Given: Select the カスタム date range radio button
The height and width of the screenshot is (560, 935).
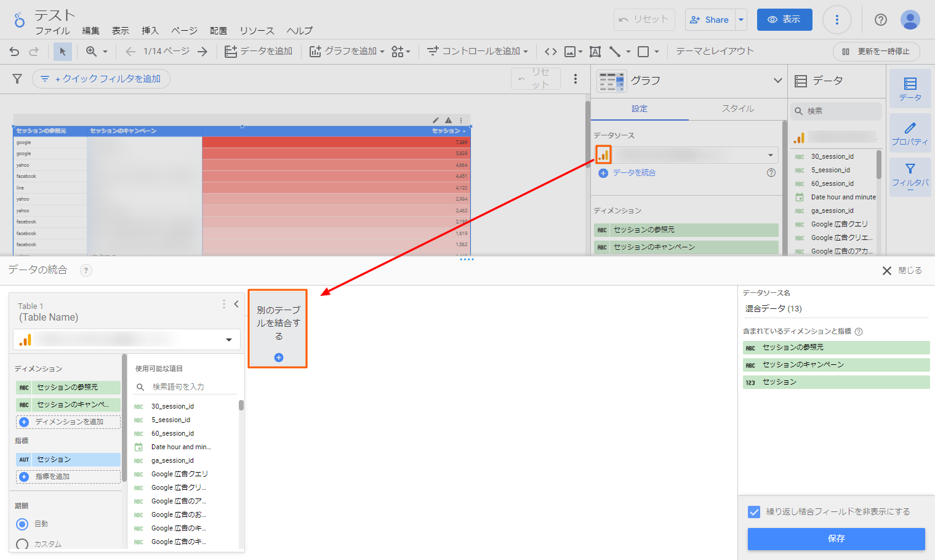Looking at the screenshot, I should coord(22,544).
